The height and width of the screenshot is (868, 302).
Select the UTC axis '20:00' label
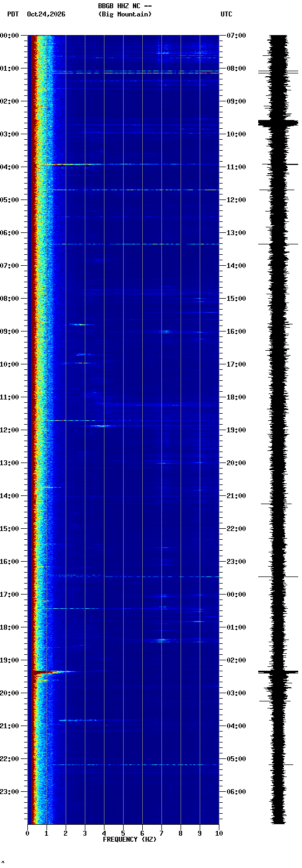[236, 463]
